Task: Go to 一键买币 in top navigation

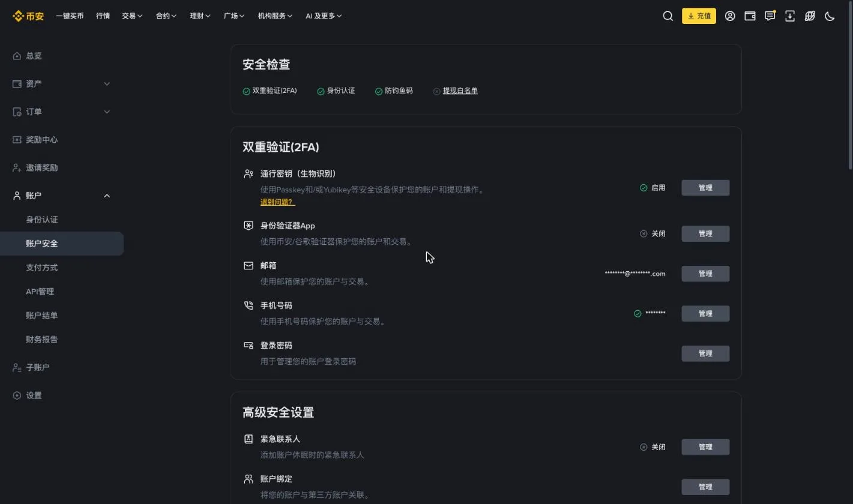Action: 70,16
